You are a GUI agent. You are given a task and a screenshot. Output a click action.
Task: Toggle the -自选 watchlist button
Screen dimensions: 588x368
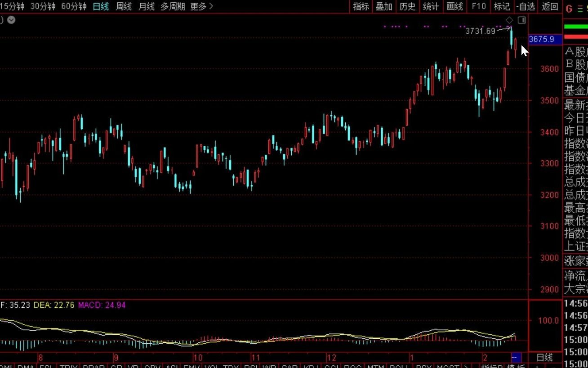coord(526,6)
